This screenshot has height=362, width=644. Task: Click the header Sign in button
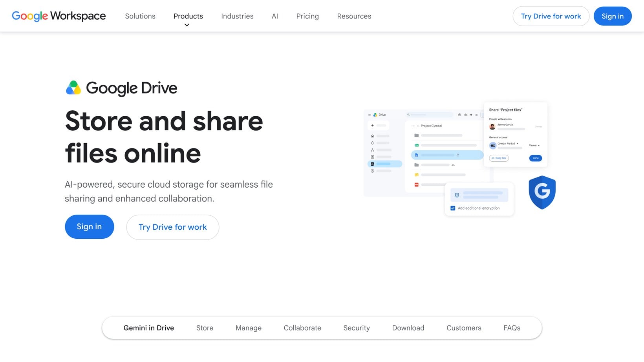point(613,16)
